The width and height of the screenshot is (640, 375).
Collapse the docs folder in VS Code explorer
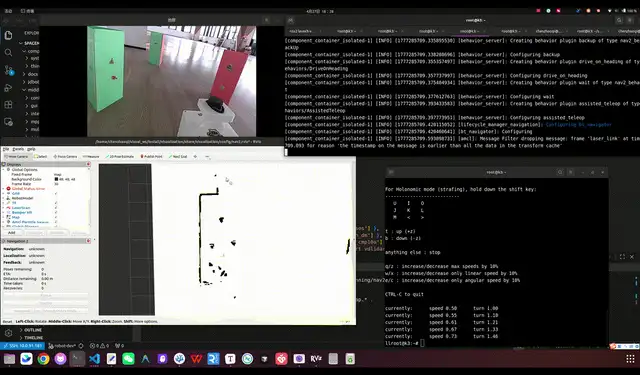point(30,74)
